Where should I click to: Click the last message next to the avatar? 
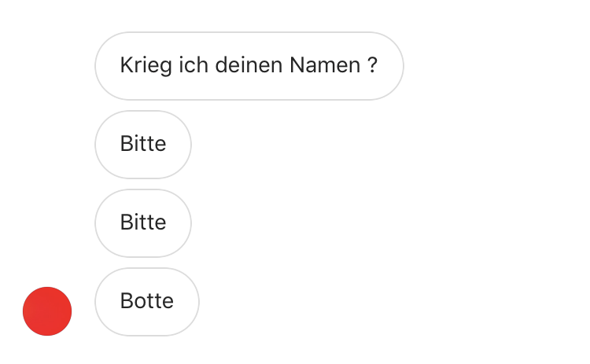pyautogui.click(x=147, y=302)
